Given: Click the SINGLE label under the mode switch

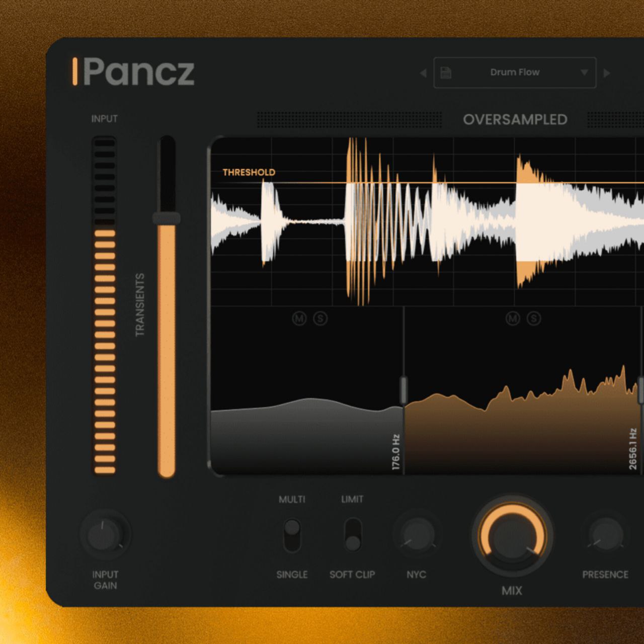Looking at the screenshot, I should [292, 575].
